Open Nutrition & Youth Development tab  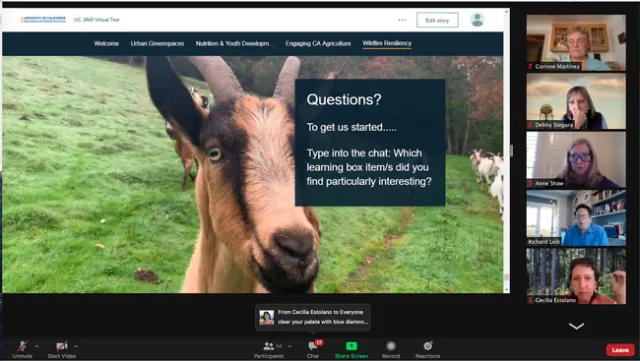pyautogui.click(x=234, y=43)
